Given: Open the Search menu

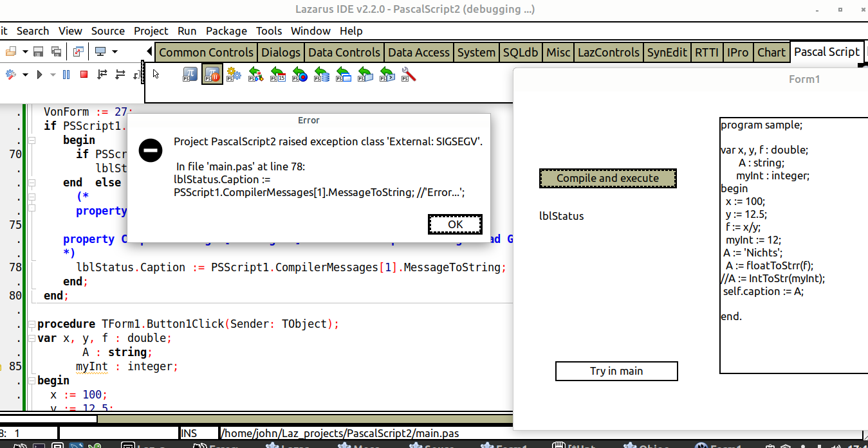Looking at the screenshot, I should [33, 31].
